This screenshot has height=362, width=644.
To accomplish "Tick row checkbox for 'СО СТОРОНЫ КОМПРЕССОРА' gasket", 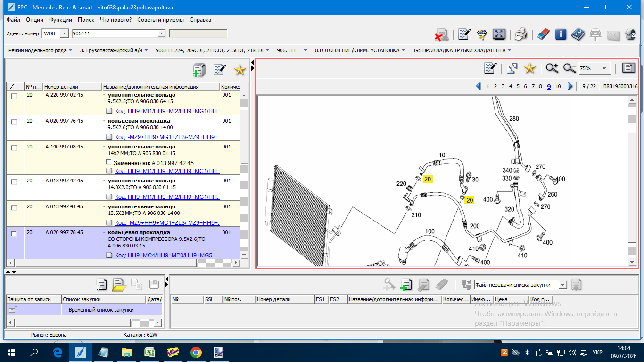I will (14, 234).
